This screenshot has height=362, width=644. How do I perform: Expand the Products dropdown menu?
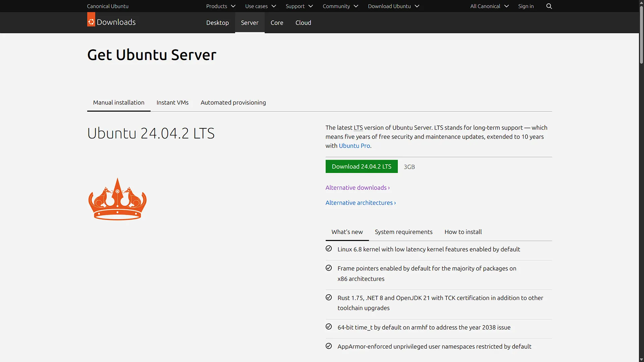click(221, 6)
